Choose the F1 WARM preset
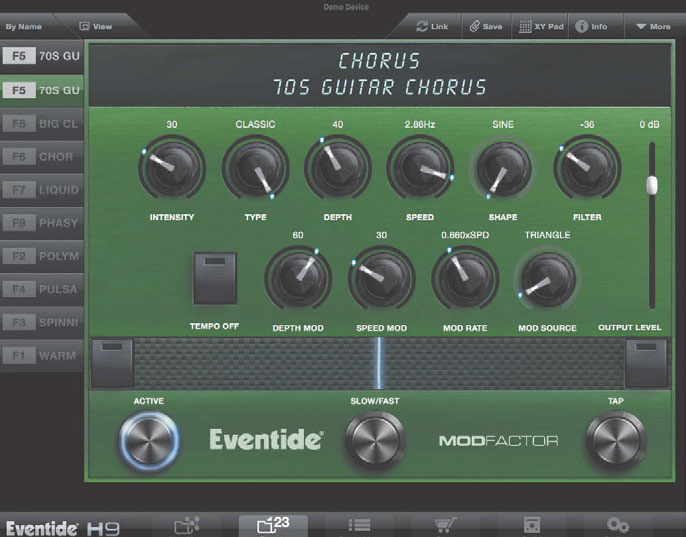Screen dimensions: 686x537 [42, 356]
